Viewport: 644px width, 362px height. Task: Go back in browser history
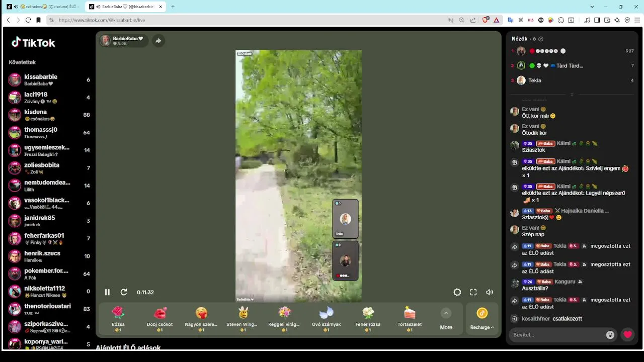point(8,20)
